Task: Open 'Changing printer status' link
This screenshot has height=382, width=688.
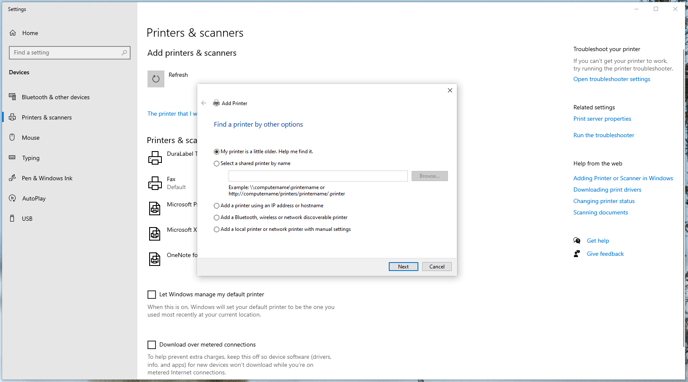Action: [604, 201]
